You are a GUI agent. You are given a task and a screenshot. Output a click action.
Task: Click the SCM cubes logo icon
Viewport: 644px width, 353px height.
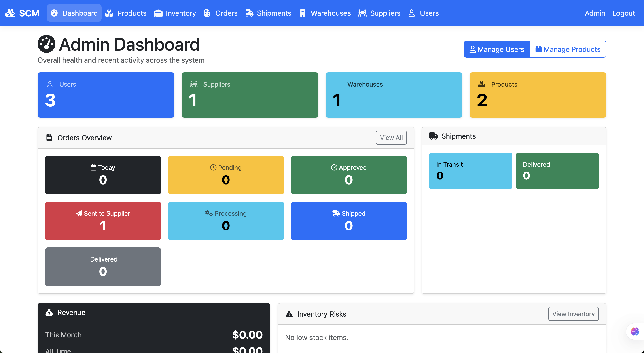coord(11,13)
